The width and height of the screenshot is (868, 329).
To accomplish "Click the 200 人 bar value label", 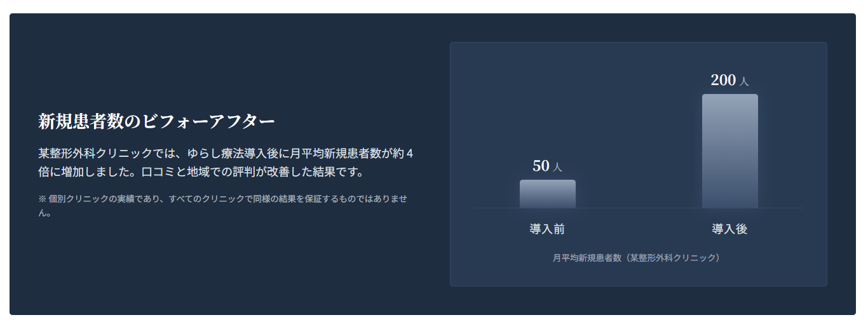I will 729,80.
